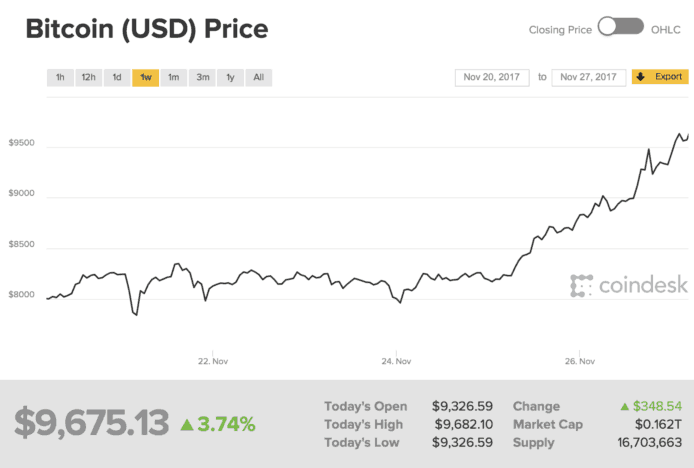Click the 24. Nov axis marker
Image resolution: width=694 pixels, height=468 pixels.
(x=396, y=361)
